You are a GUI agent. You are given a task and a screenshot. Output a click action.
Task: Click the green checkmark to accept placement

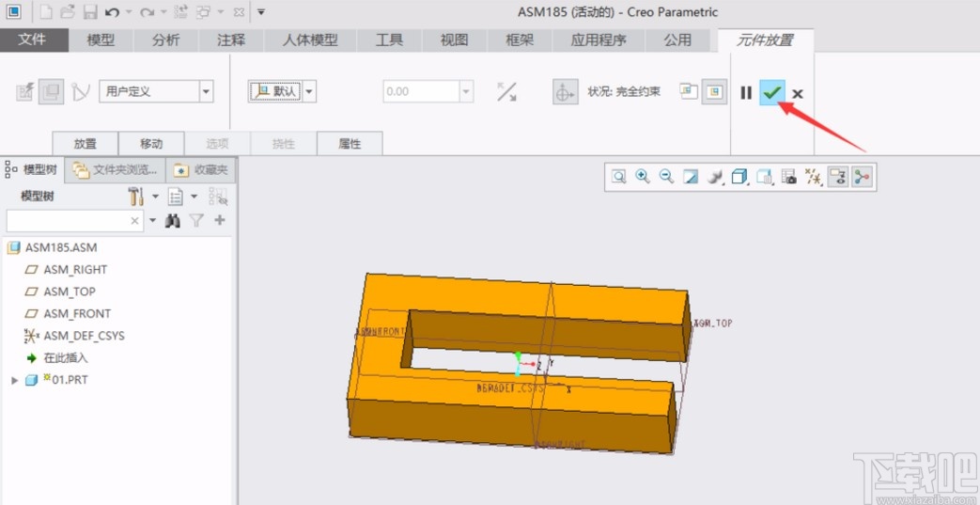pos(771,92)
